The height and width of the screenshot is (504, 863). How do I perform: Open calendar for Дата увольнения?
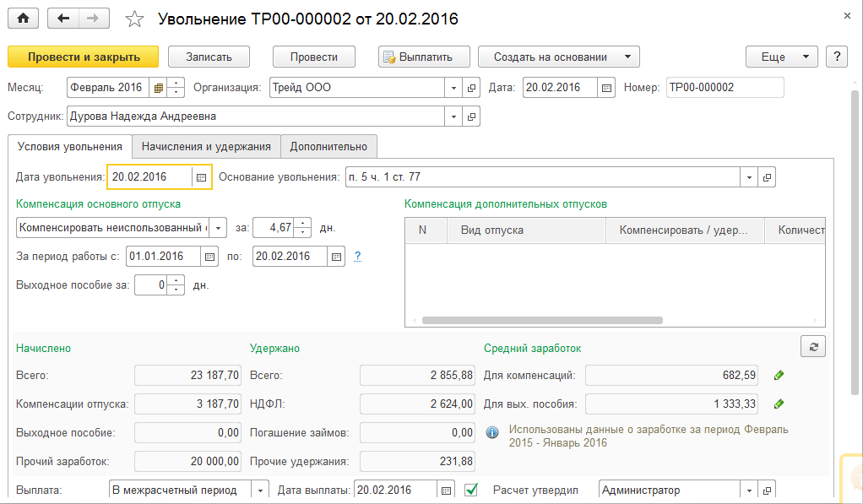coord(202,177)
